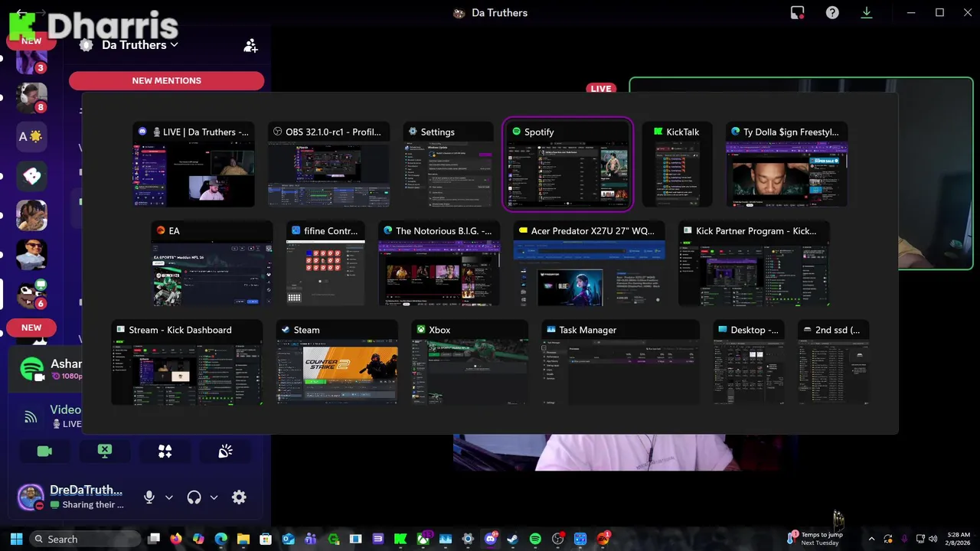Screen dimensions: 980x551
Task: Open the Windows Start menu
Action: click(x=16, y=539)
